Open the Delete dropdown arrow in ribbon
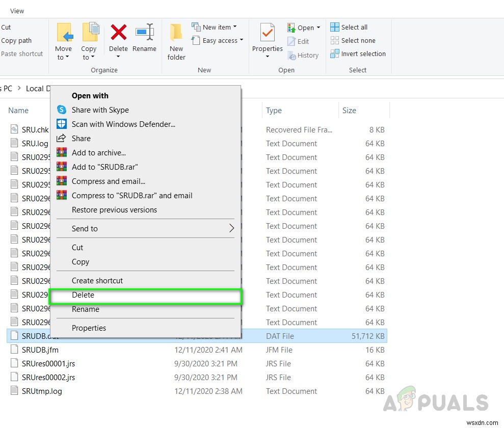Screen dimensions: 504x428 [x=118, y=57]
